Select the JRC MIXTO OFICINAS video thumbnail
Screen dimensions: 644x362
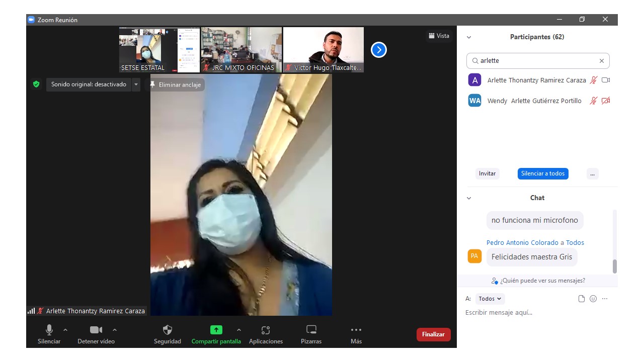point(242,50)
